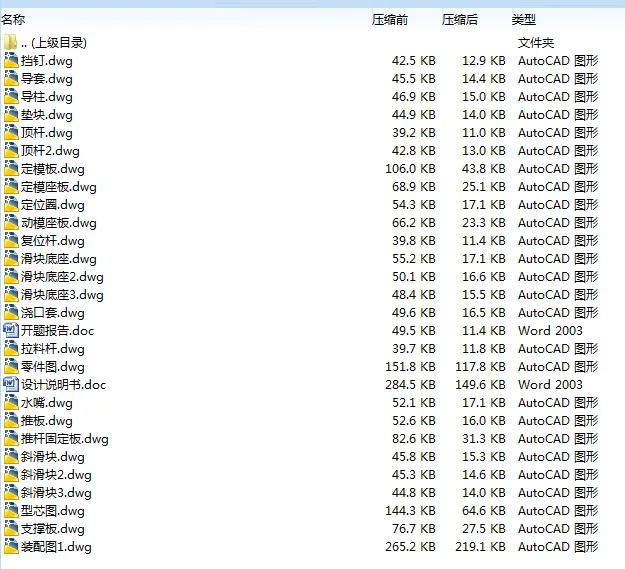Select the 型芯图.dwg file icon
The image size is (625, 569).
(x=11, y=510)
